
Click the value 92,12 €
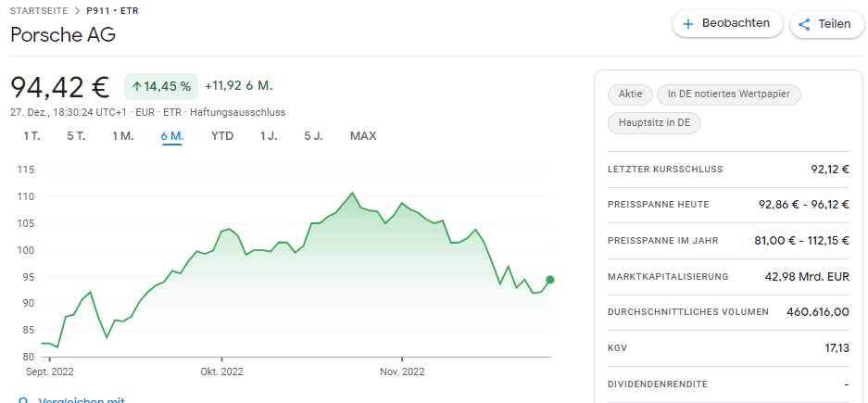click(x=829, y=170)
